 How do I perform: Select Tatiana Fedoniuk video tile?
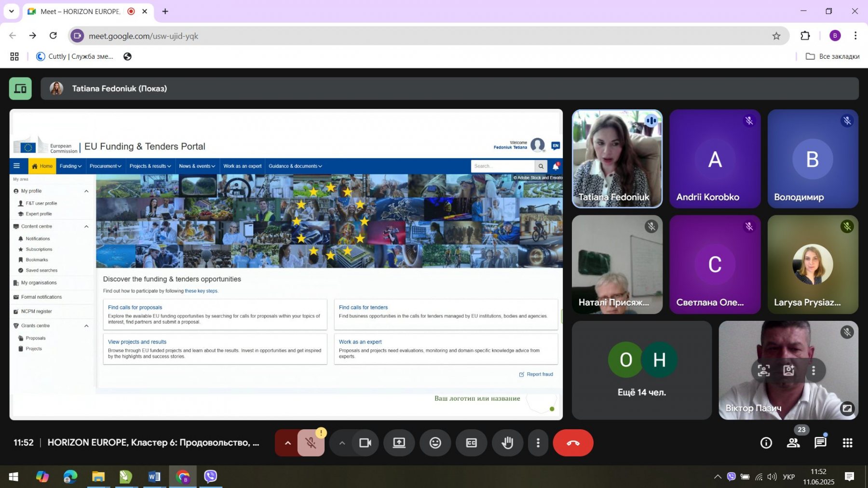point(617,159)
